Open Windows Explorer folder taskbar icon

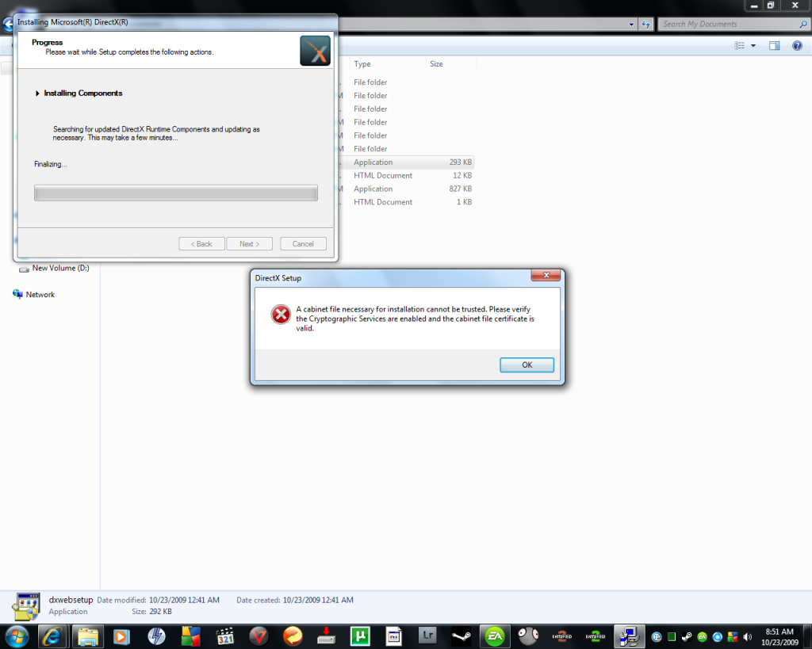(x=87, y=636)
